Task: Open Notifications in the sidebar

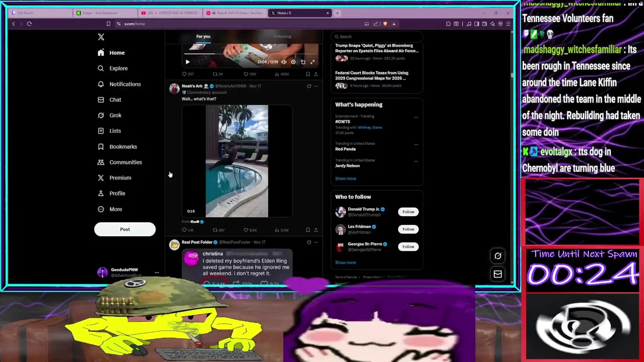Action: 119,84
